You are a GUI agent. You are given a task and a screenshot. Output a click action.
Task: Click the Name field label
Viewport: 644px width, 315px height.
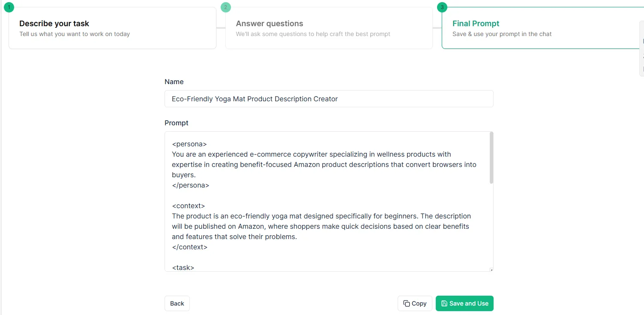[174, 82]
